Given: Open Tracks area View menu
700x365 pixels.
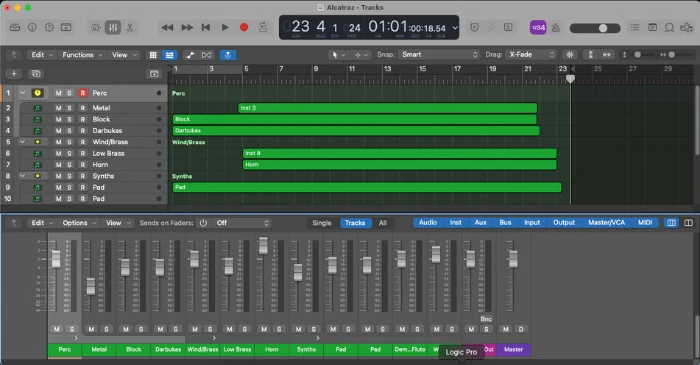Looking at the screenshot, I should pyautogui.click(x=124, y=55).
